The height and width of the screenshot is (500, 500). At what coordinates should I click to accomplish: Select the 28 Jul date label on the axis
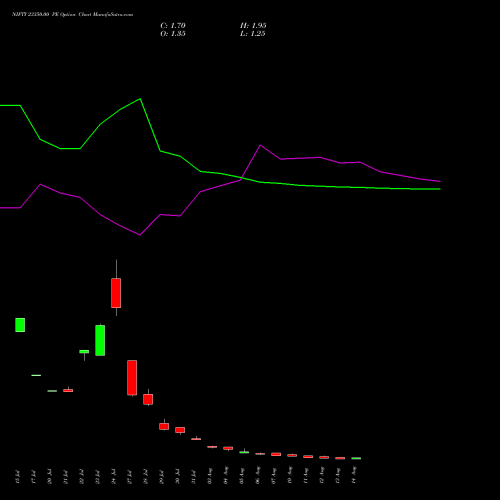pos(145,477)
